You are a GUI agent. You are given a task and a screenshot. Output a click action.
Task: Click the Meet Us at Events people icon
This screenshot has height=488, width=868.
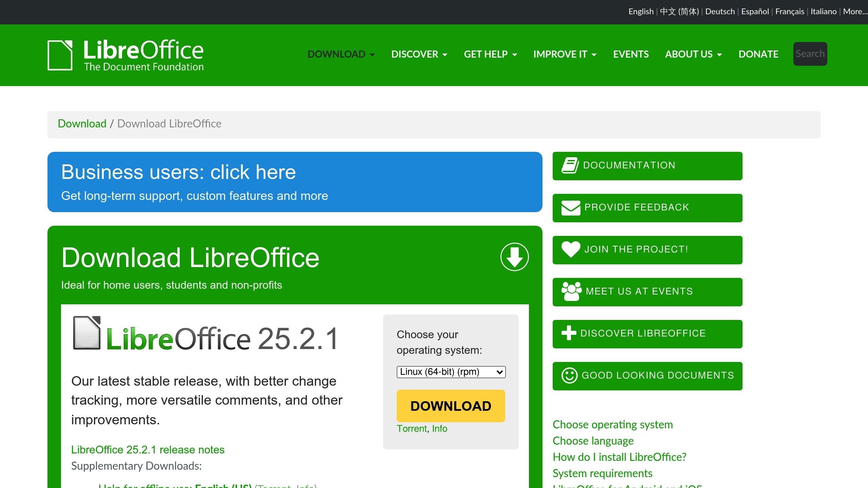click(572, 291)
